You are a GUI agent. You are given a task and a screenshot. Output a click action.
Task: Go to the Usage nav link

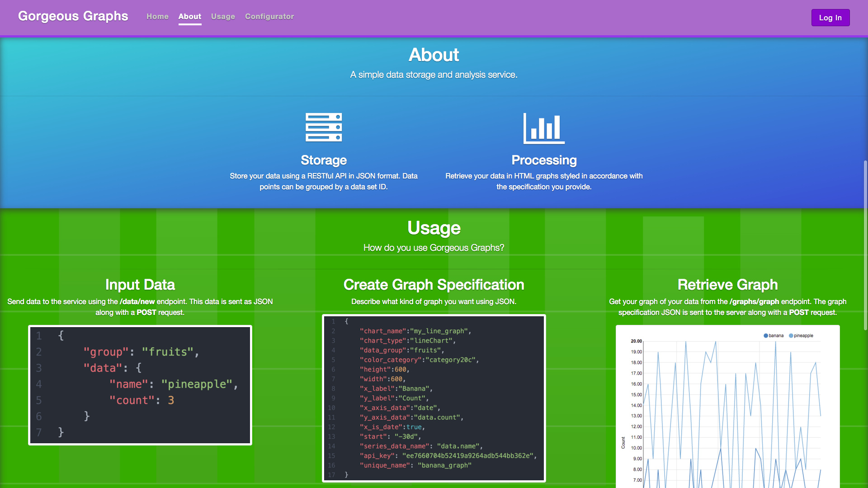point(223,17)
